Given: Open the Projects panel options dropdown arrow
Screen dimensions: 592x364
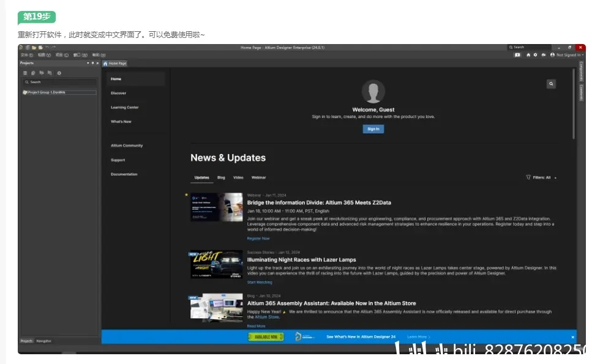Looking at the screenshot, I should pyautogui.click(x=88, y=63).
